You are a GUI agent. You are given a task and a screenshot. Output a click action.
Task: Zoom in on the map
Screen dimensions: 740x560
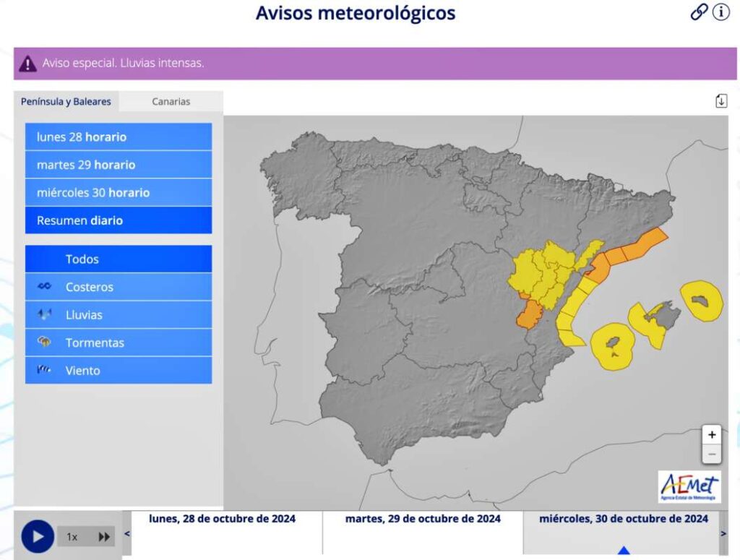[x=712, y=434]
